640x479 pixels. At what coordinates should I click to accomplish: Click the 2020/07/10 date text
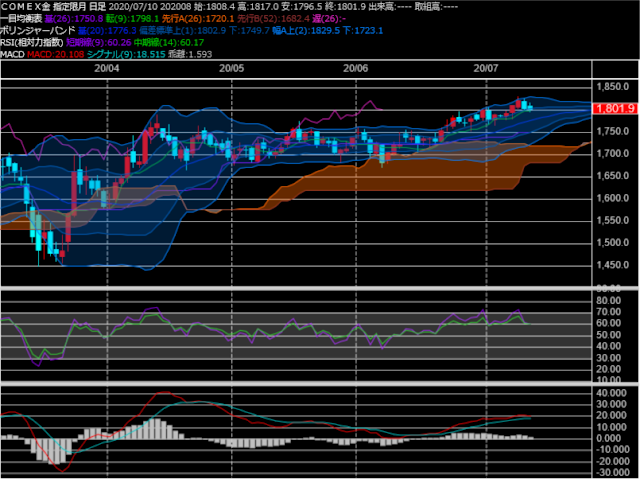click(x=135, y=7)
